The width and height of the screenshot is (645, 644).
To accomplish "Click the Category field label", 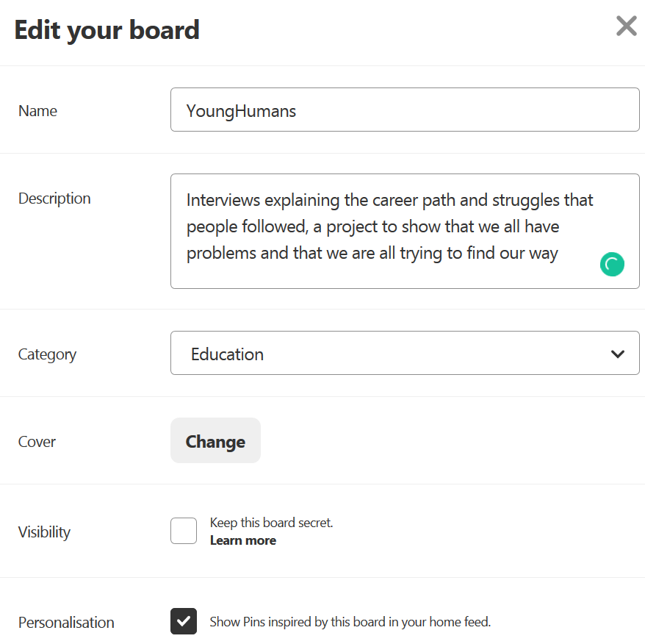I will click(47, 354).
